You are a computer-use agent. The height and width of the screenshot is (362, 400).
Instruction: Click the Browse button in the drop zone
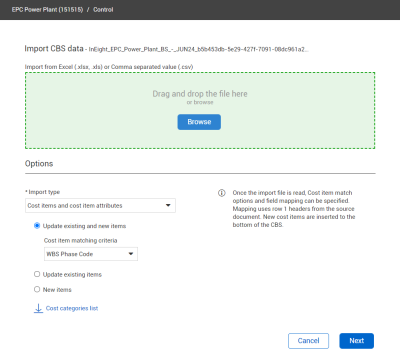click(199, 122)
